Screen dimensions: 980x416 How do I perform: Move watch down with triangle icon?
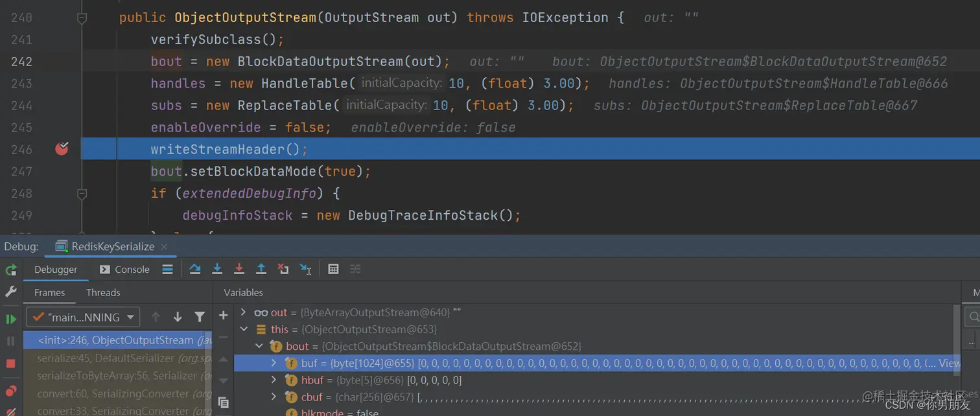click(x=224, y=381)
